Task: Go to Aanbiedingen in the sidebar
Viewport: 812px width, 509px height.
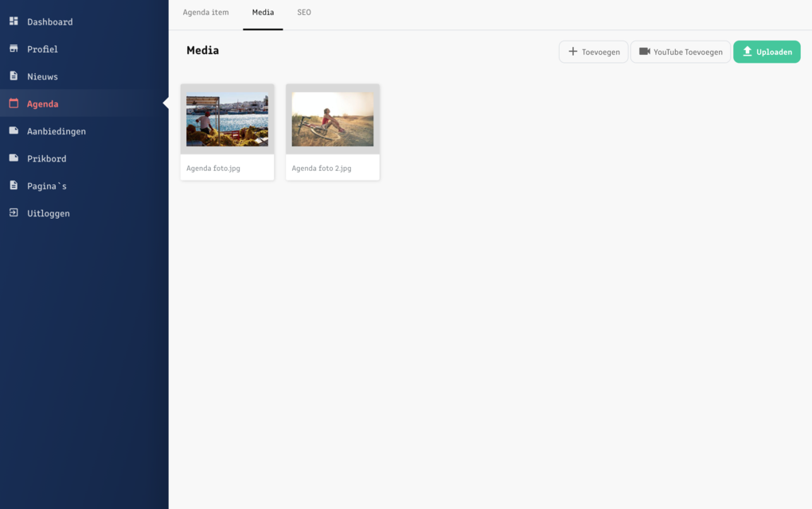Action: [x=56, y=131]
